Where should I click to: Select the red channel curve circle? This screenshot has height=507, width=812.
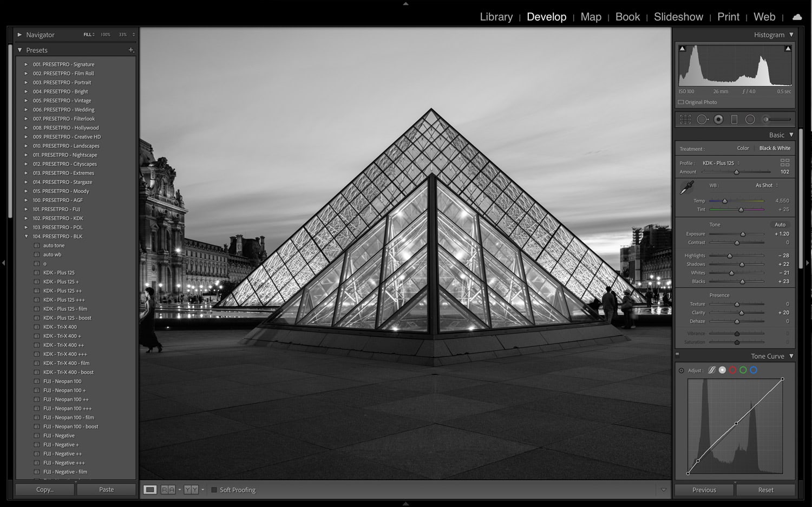pyautogui.click(x=732, y=370)
